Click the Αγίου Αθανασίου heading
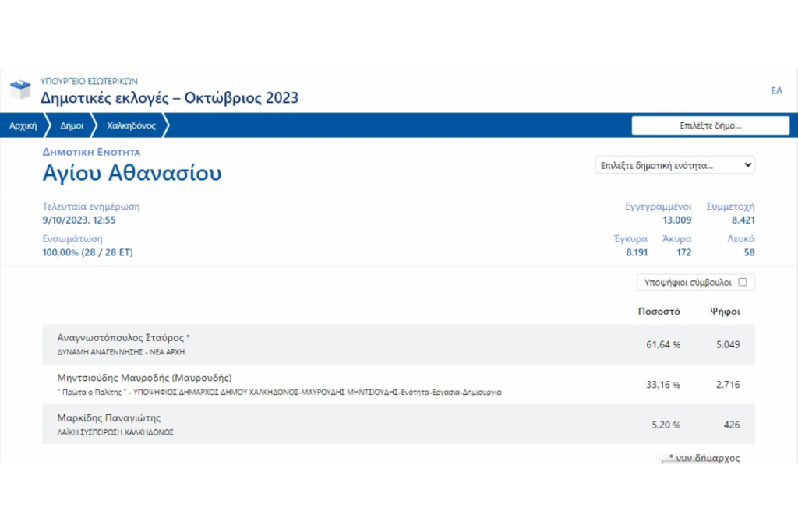The image size is (798, 532). (132, 173)
